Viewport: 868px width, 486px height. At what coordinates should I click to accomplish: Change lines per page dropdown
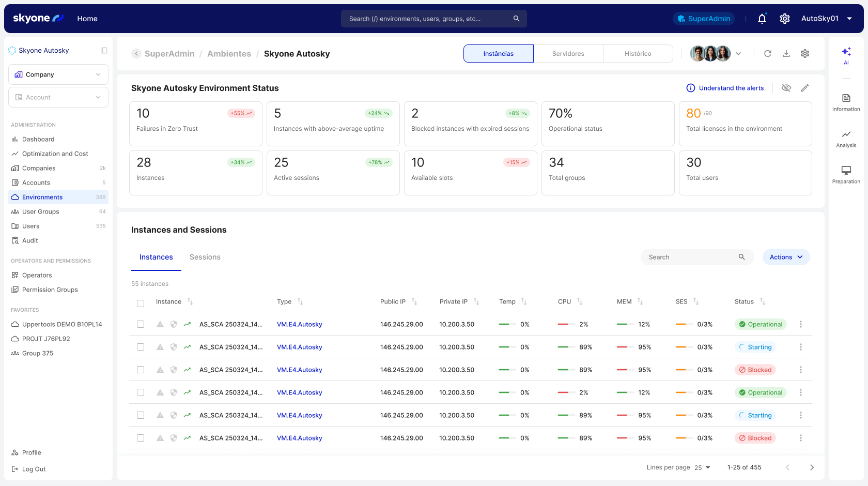[703, 467]
